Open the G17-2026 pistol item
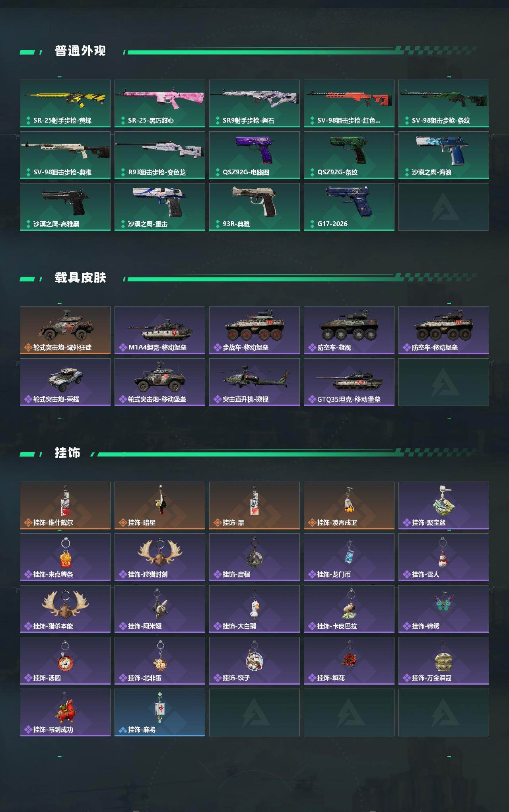This screenshot has width=509, height=812. click(349, 207)
